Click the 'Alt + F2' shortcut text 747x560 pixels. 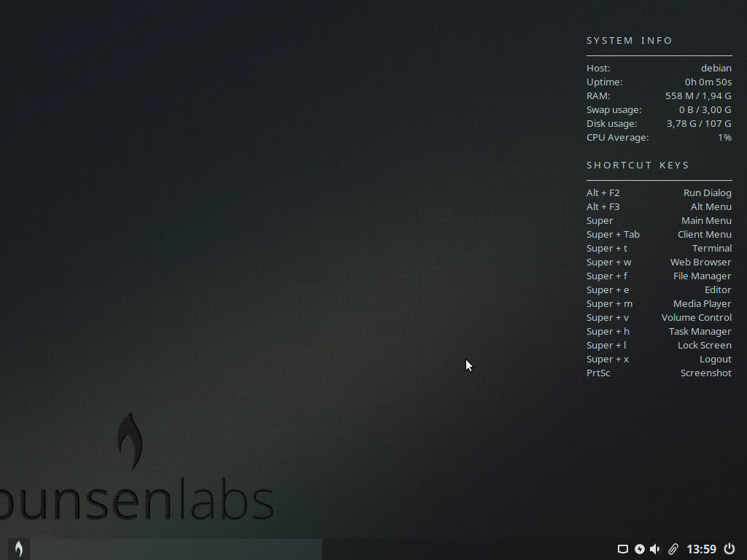tap(603, 192)
